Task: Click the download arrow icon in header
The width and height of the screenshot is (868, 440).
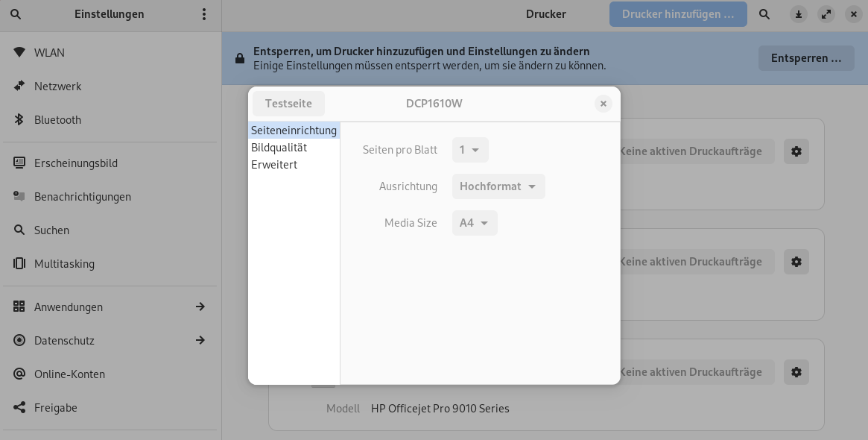Action: tap(799, 14)
